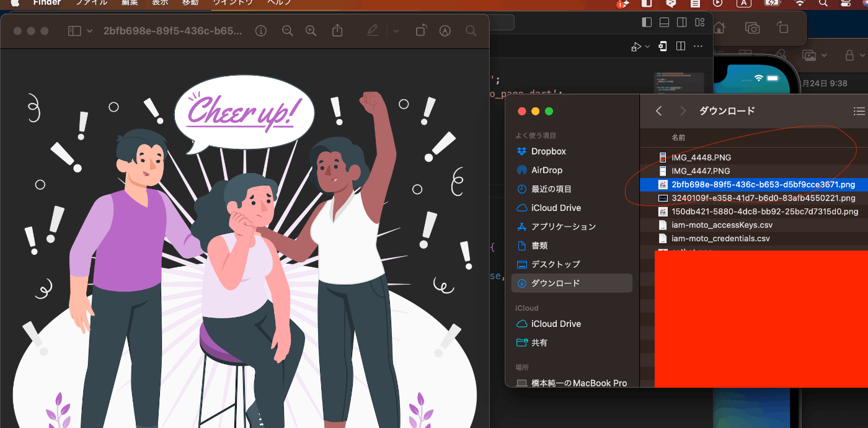Open the Finder menu in the menu bar

click(x=47, y=2)
